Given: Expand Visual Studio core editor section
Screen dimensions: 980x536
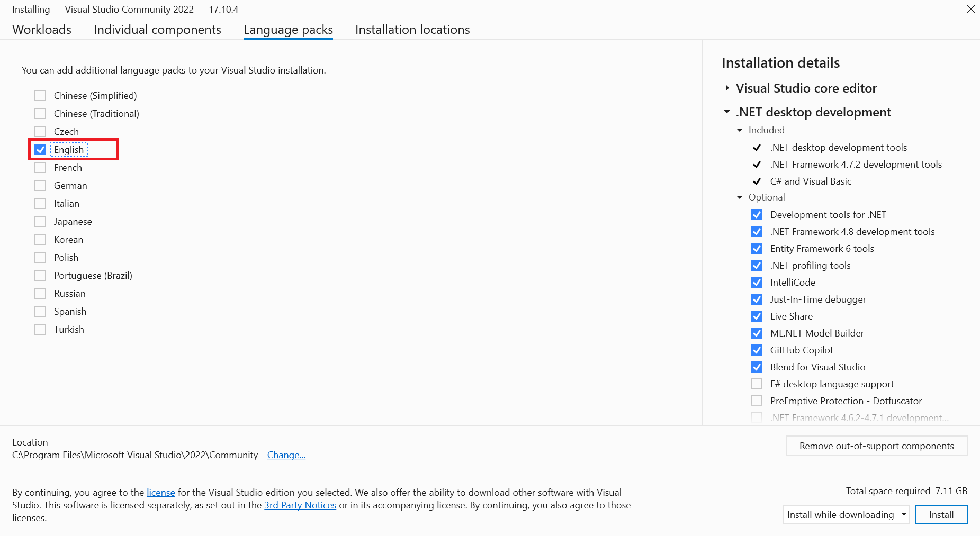Looking at the screenshot, I should (x=727, y=88).
